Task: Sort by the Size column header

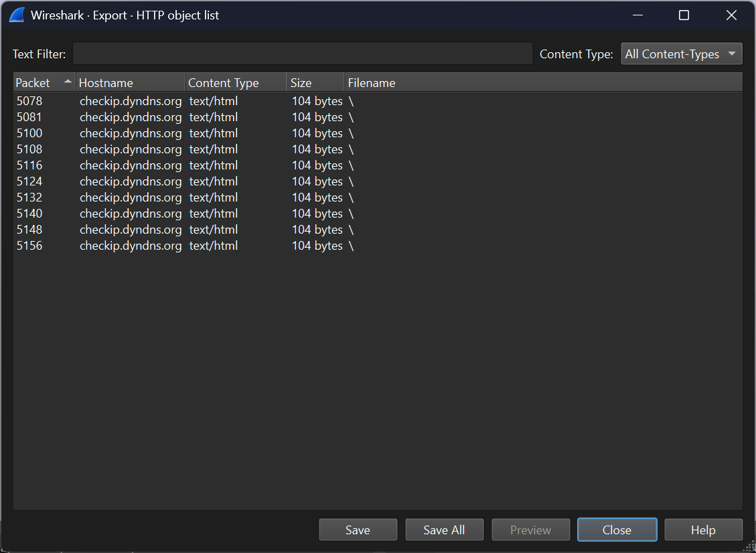Action: 315,82
